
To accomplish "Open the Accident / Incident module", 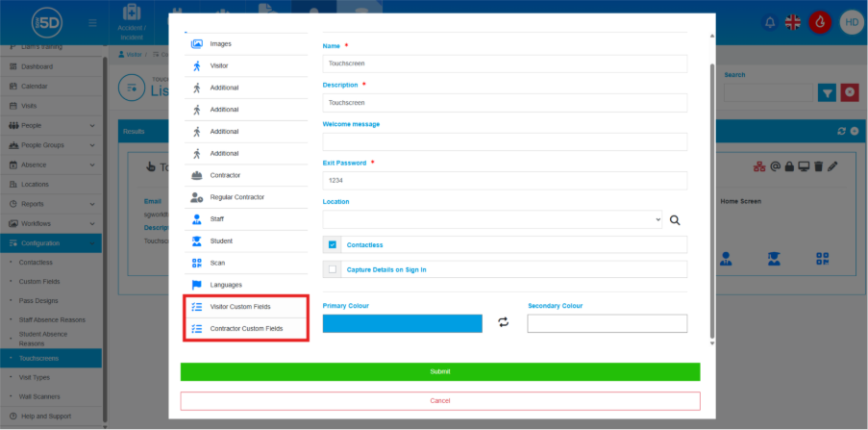I will [132, 22].
